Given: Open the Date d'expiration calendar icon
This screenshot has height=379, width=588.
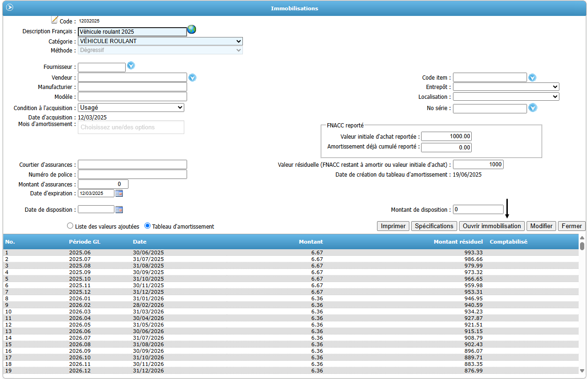Looking at the screenshot, I should pos(119,193).
